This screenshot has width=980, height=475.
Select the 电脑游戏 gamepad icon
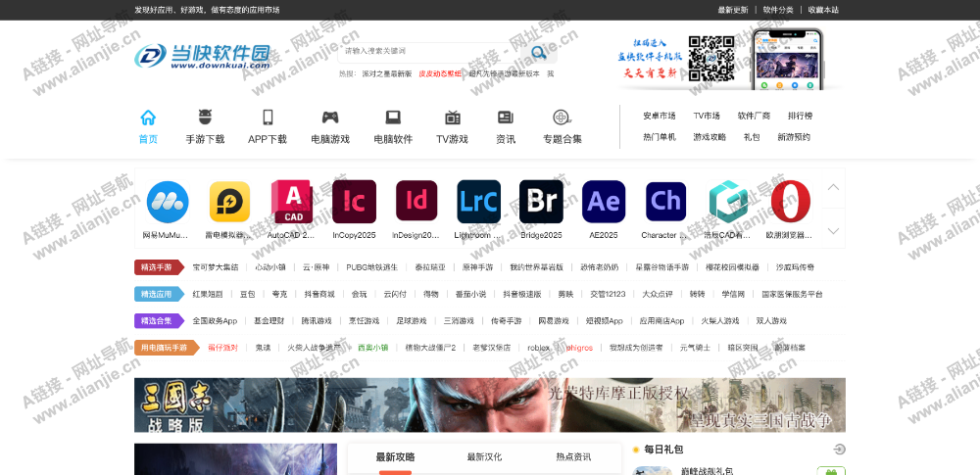(330, 117)
